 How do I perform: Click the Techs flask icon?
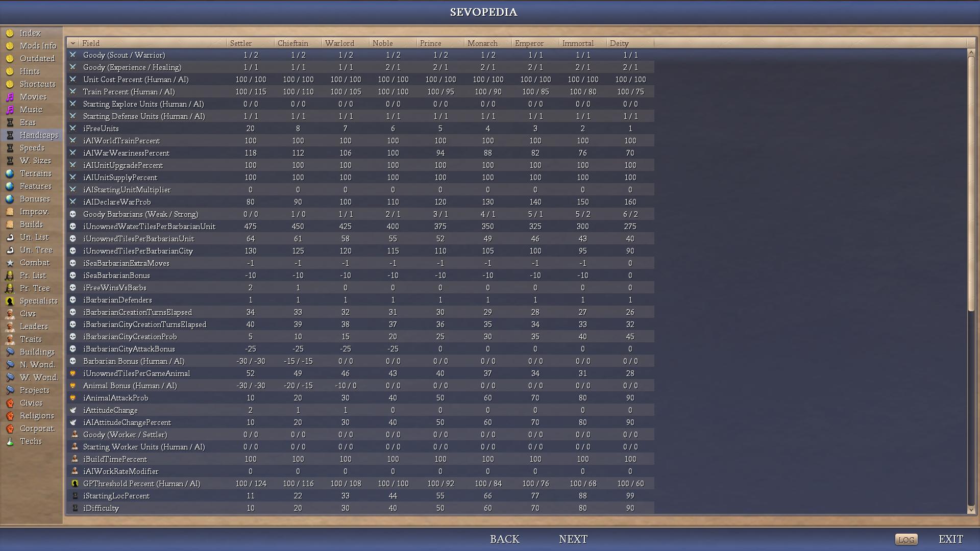click(10, 441)
